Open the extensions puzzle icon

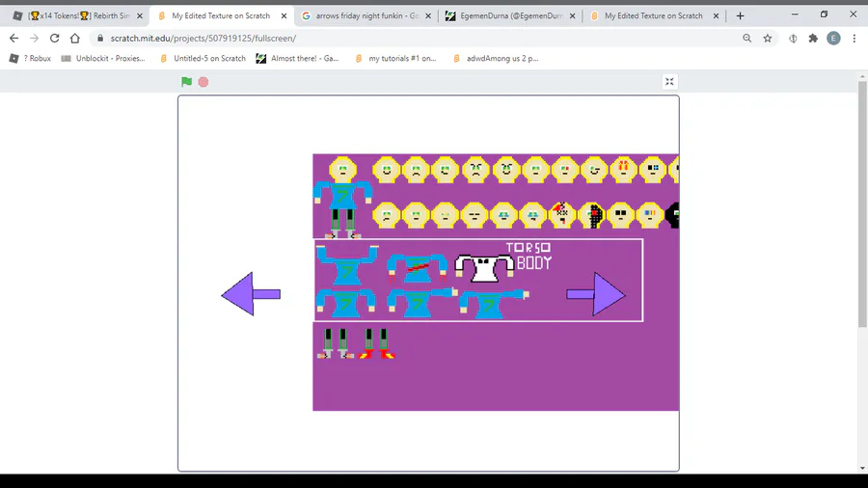pyautogui.click(x=813, y=39)
